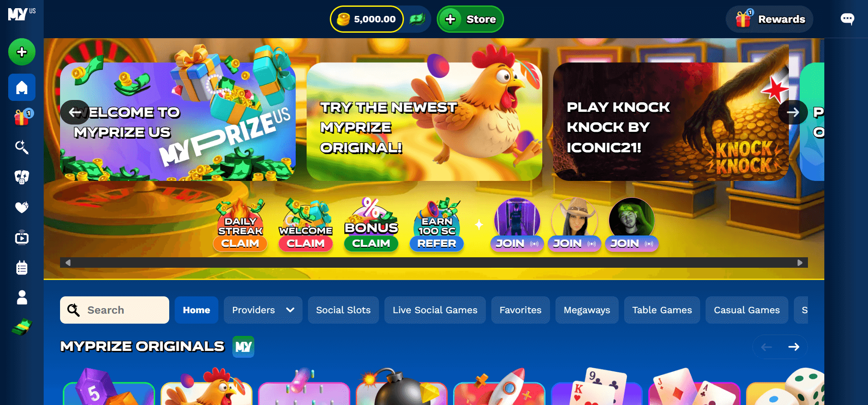
Task: Click the green plus sidebar button
Action: click(22, 52)
